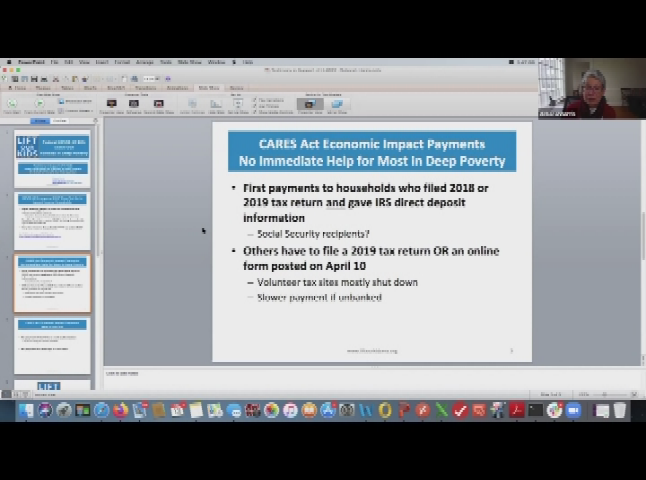This screenshot has width=646, height=480.
Task: Switch to the Animations ribbon tab
Action: click(177, 88)
